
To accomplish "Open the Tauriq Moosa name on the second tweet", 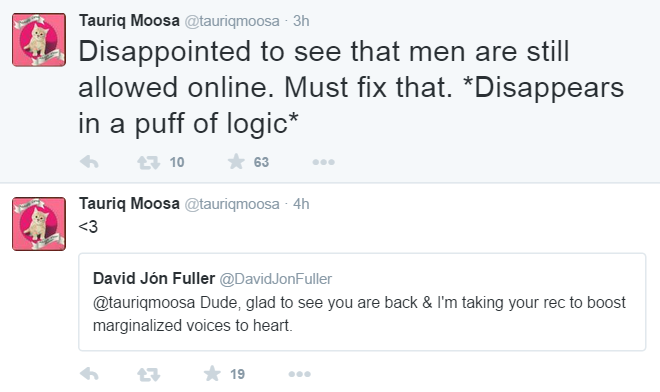I will [x=129, y=204].
